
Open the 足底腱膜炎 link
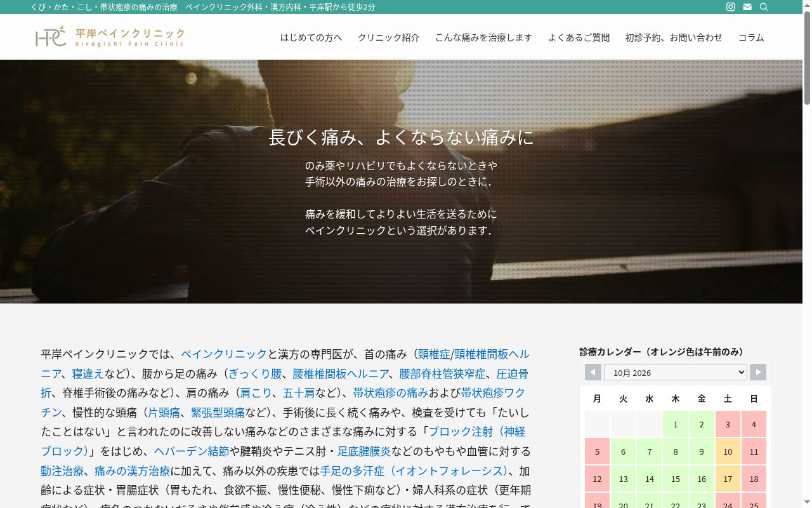pos(364,451)
